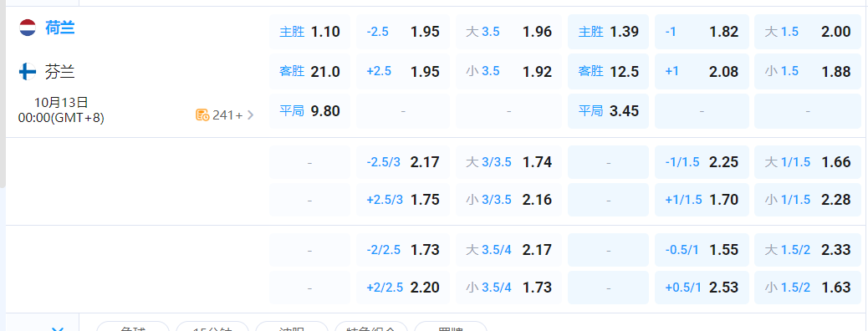Select handicap +0.5/1 at 2.53
Image resolution: width=868 pixels, height=331 pixels.
click(702, 288)
